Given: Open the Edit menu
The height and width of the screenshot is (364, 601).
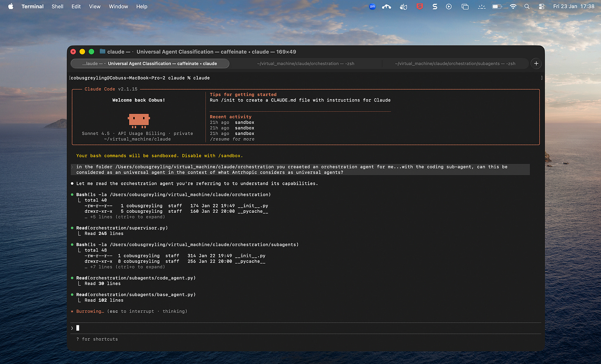Looking at the screenshot, I should tap(76, 6).
